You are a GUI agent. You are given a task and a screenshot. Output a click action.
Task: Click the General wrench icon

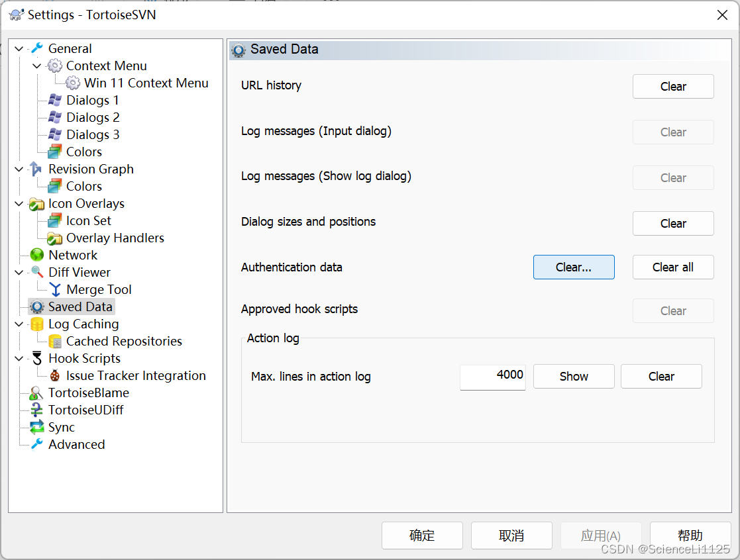37,48
